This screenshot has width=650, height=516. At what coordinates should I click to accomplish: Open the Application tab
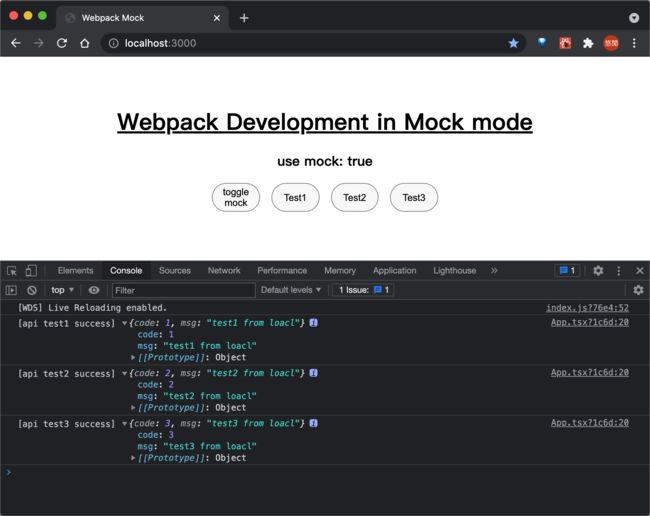click(394, 271)
